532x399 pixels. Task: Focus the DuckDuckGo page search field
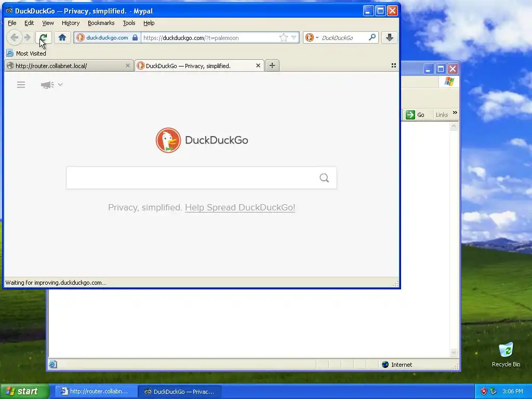point(202,178)
